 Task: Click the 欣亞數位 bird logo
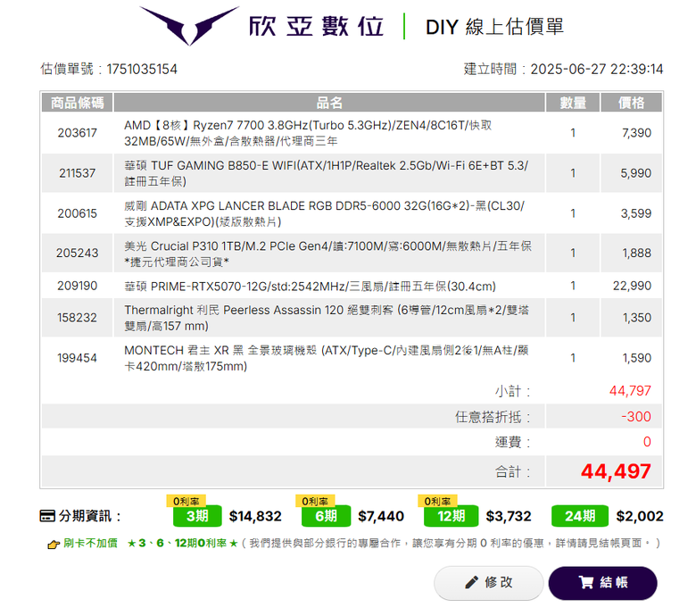coord(189,25)
